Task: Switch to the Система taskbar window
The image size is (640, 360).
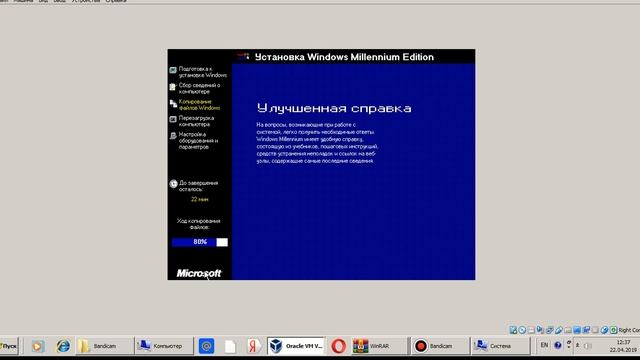Action: (500, 346)
